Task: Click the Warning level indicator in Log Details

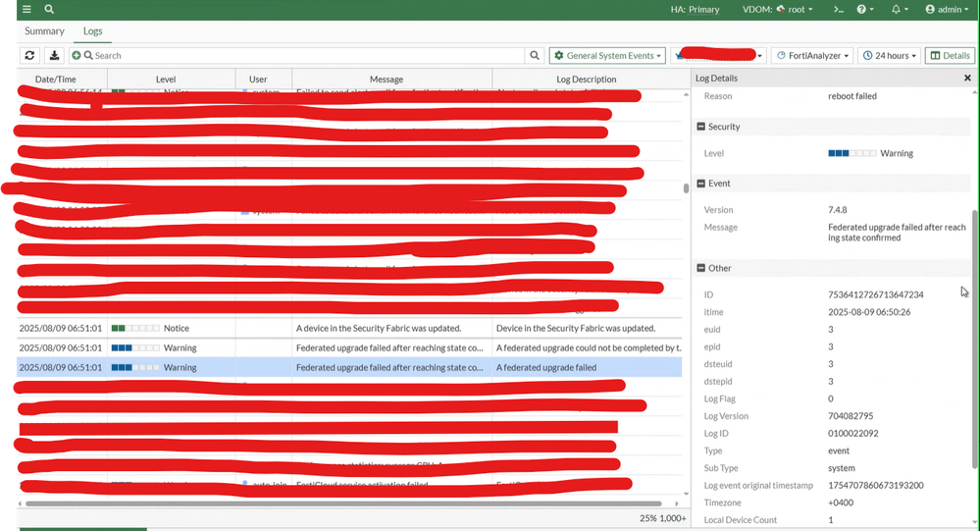Action: [x=870, y=153]
